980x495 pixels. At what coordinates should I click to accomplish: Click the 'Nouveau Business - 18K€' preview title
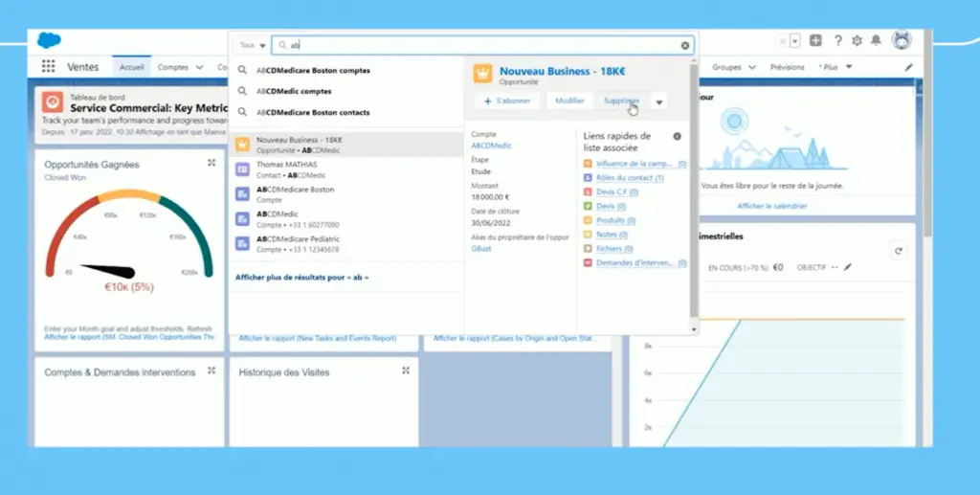click(x=562, y=71)
